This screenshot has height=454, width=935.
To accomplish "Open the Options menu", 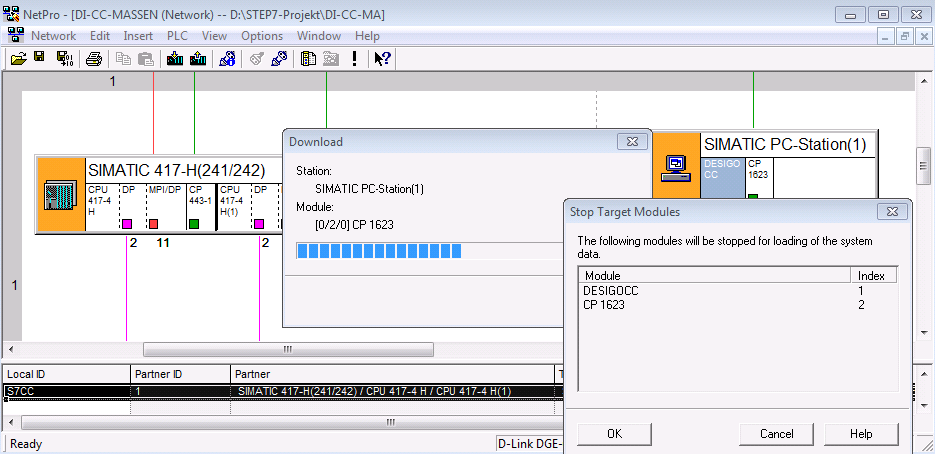I will click(262, 36).
